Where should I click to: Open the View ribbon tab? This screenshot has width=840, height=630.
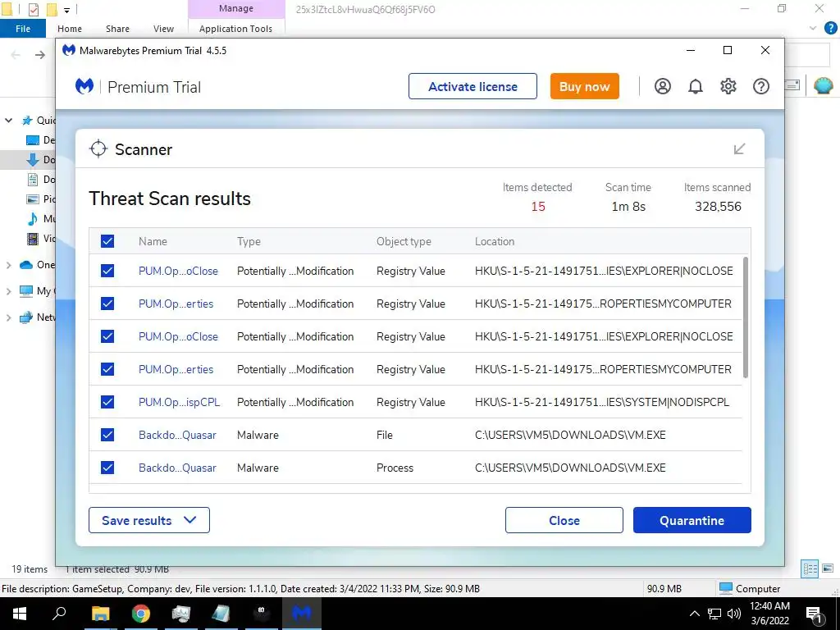click(163, 29)
